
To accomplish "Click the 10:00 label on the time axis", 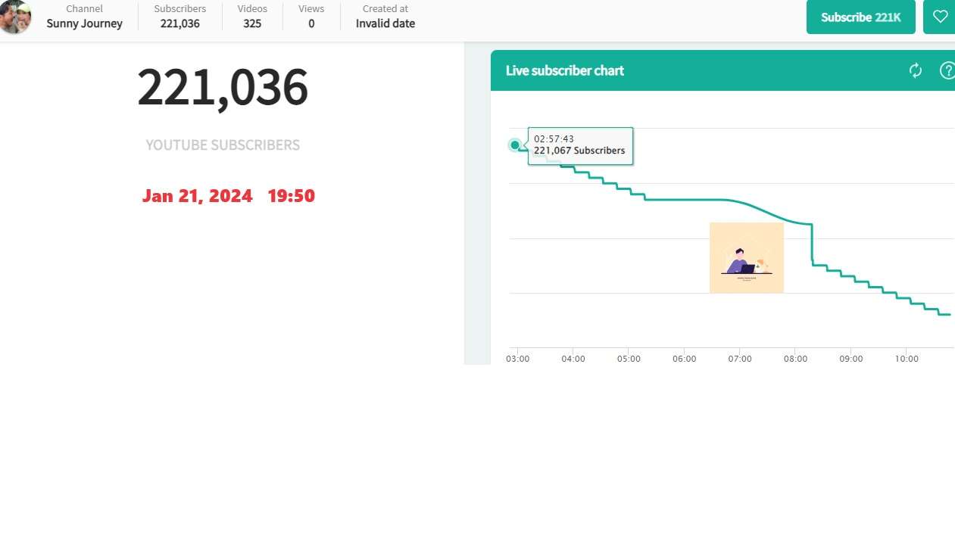I will pos(907,359).
